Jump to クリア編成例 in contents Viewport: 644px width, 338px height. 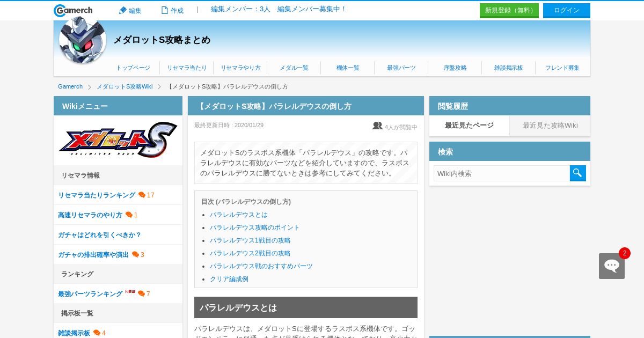pyautogui.click(x=229, y=279)
